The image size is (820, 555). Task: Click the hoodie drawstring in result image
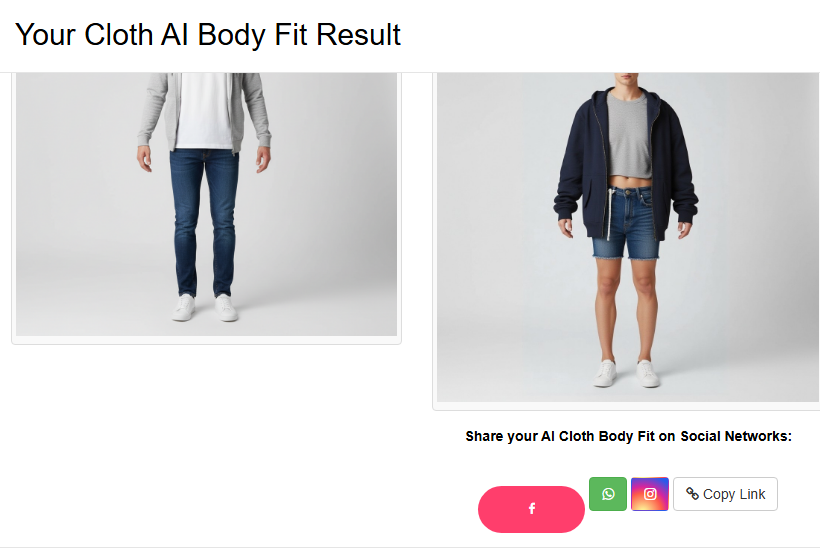pyautogui.click(x=609, y=214)
